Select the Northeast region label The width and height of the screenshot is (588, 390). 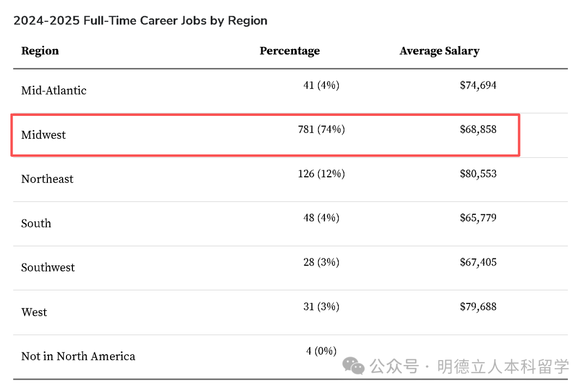pyautogui.click(x=47, y=179)
